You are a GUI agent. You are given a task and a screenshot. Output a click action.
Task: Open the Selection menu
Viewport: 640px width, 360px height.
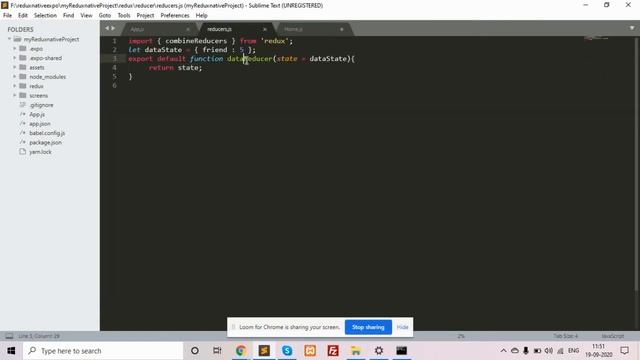(45, 16)
